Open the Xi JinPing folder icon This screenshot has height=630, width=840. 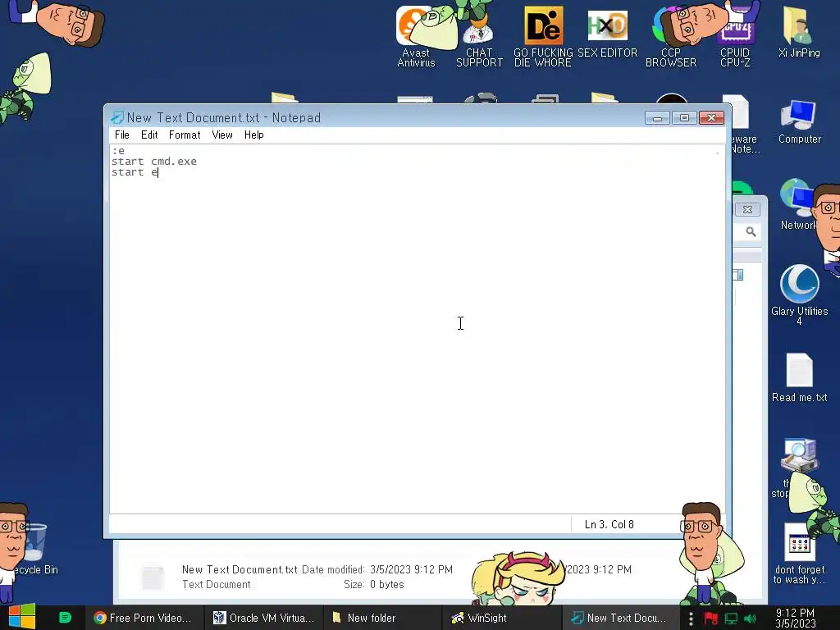pos(799,32)
